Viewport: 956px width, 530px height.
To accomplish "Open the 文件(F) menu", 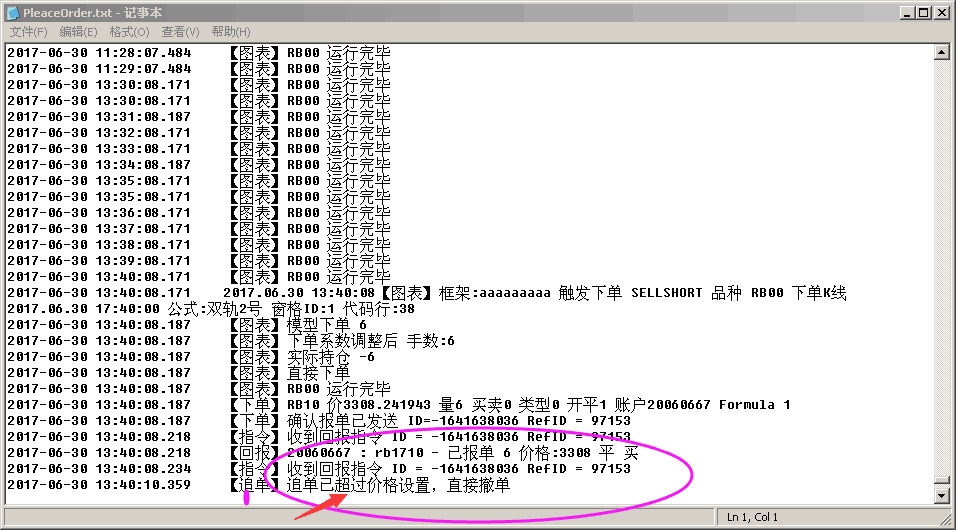I will click(x=29, y=32).
